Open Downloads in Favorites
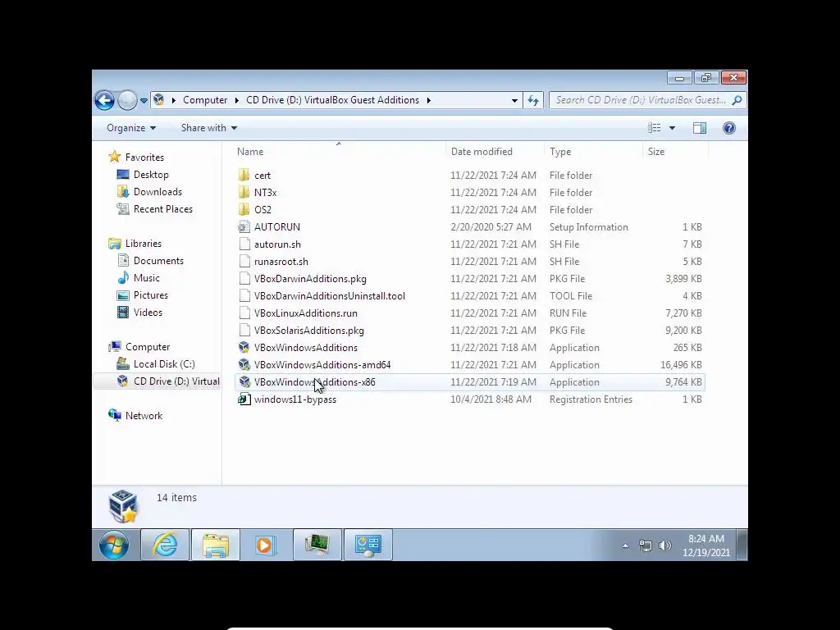Viewport: 840px width, 630px height. (157, 192)
